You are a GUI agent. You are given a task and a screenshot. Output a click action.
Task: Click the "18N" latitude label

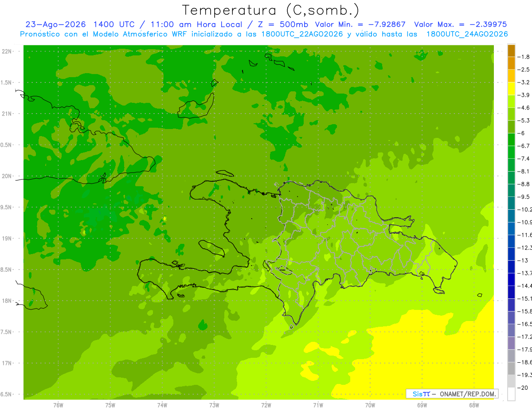[x=7, y=301]
